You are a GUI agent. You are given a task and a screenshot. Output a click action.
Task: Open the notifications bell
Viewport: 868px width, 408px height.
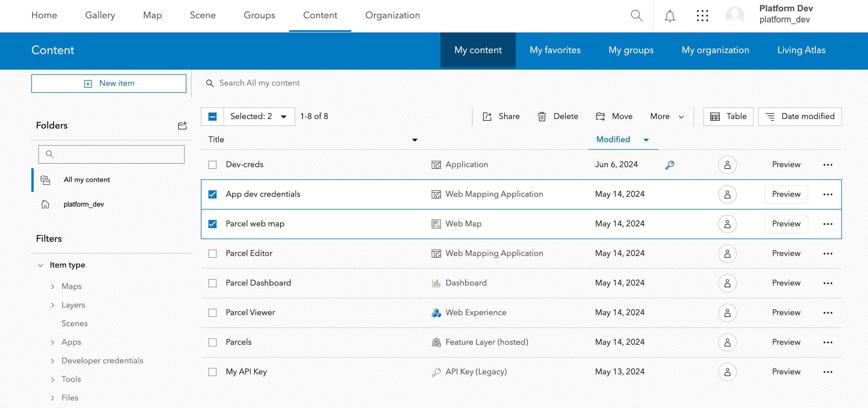pos(670,15)
